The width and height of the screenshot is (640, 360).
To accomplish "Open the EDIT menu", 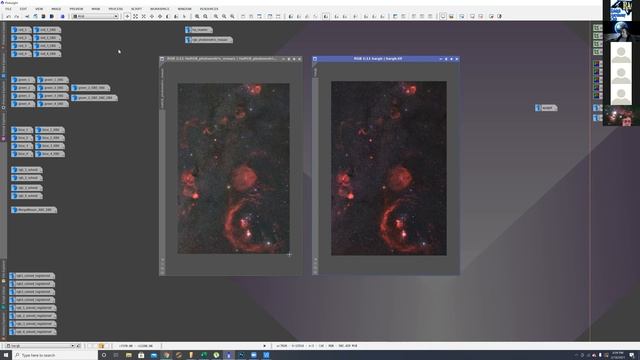I will [23, 9].
